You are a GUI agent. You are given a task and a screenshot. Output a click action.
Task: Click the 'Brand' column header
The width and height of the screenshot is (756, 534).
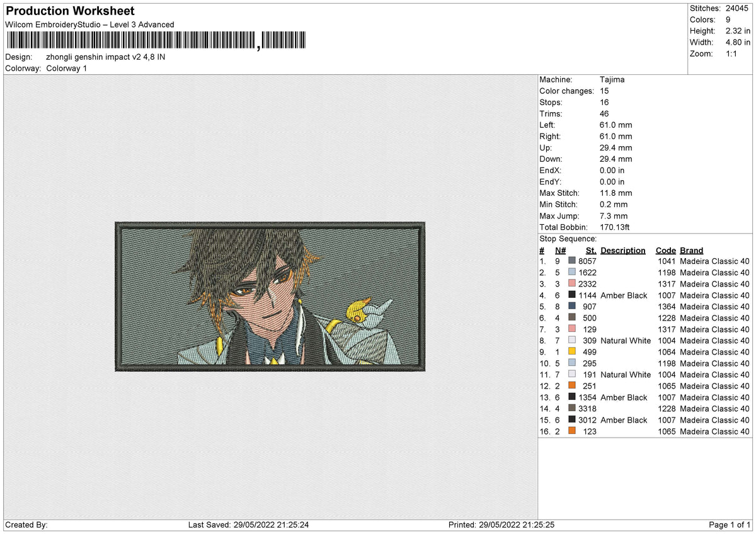(691, 250)
